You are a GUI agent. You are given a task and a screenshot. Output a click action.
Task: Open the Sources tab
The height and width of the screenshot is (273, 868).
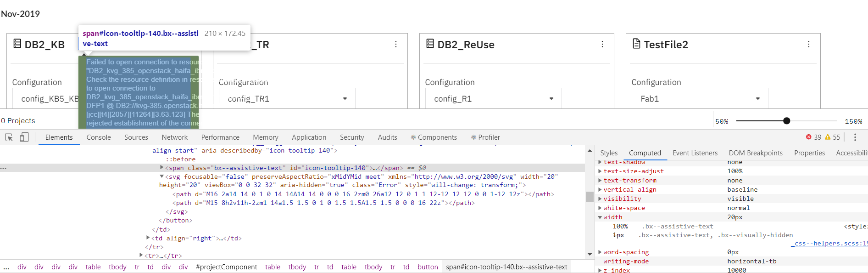tap(136, 137)
